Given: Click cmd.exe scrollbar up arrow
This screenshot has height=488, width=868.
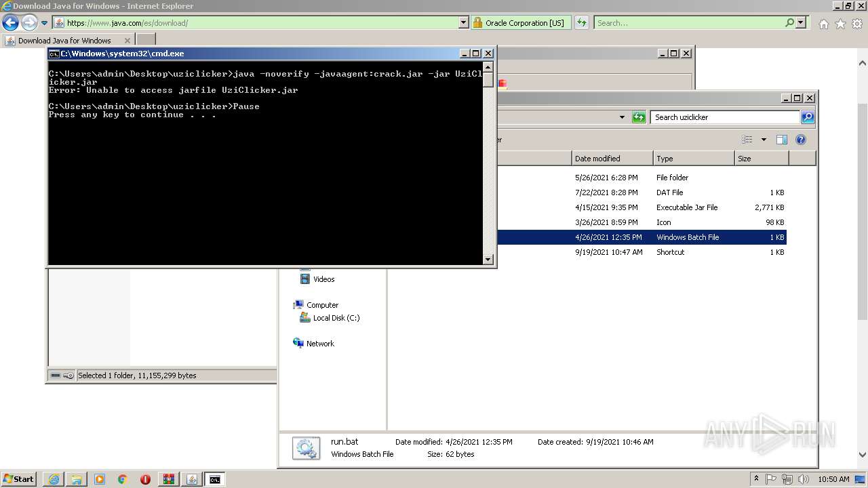Looking at the screenshot, I should (488, 67).
